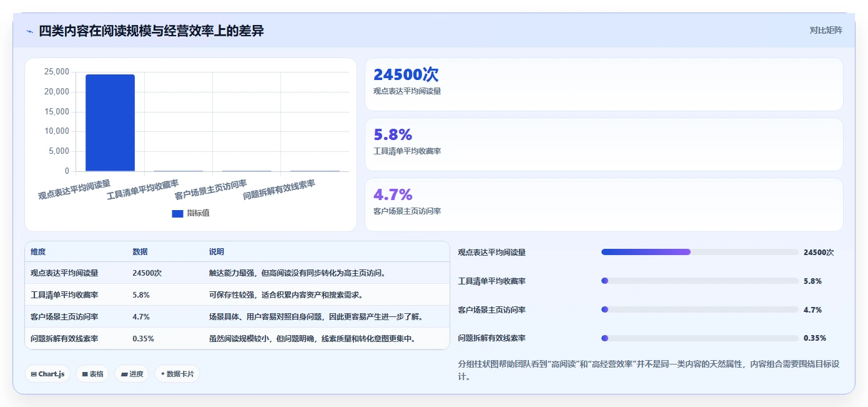Viewport: 868px width, 407px height.
Task: Select the 5.8% stat card
Action: pos(604,144)
